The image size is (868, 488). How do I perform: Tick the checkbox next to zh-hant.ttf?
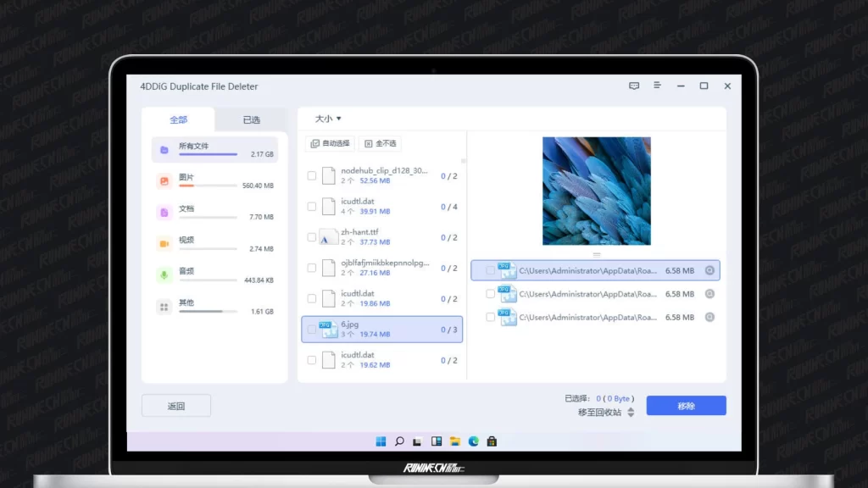click(312, 237)
